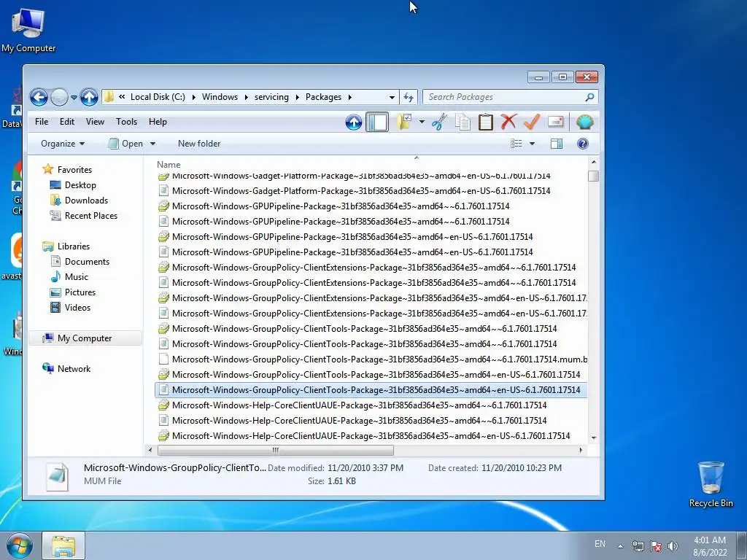
Task: Open the File menu
Action: 42,122
